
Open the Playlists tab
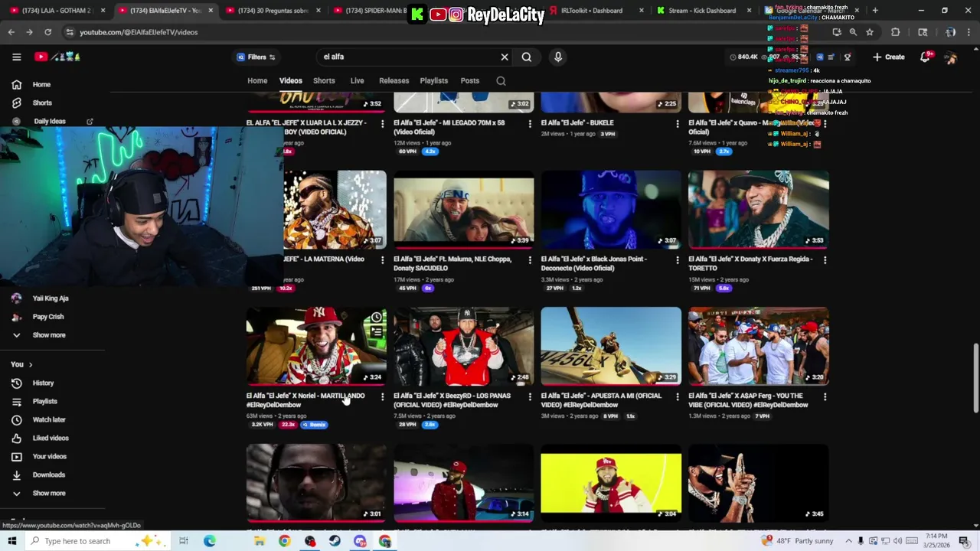click(433, 80)
